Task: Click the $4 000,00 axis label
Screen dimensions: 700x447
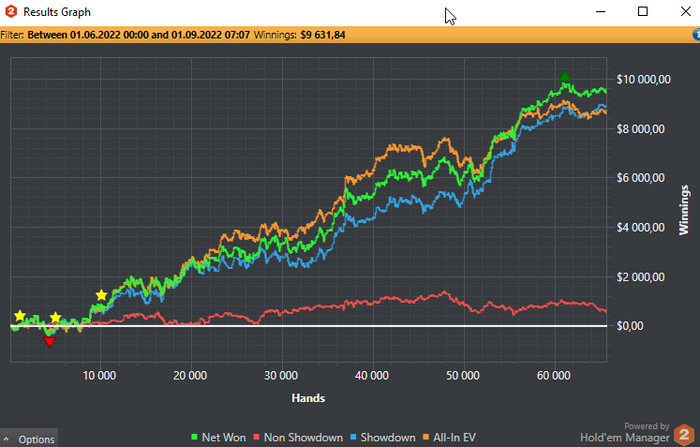Action: 641,227
